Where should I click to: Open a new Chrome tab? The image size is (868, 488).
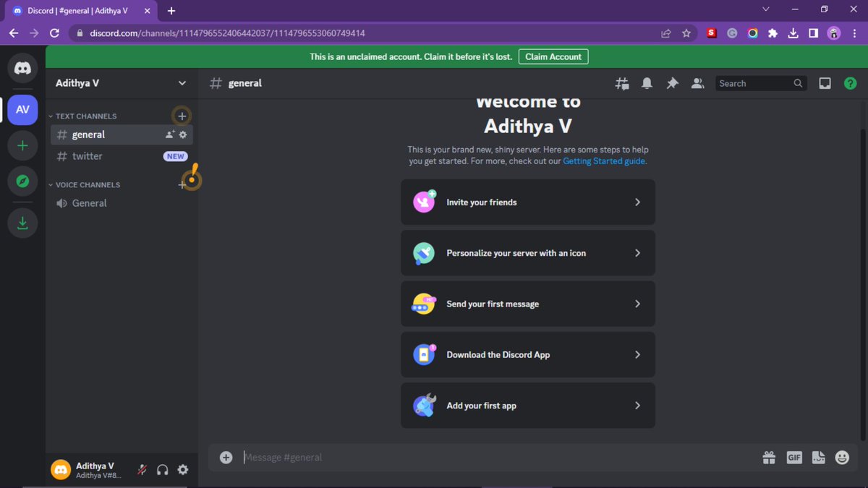click(171, 11)
